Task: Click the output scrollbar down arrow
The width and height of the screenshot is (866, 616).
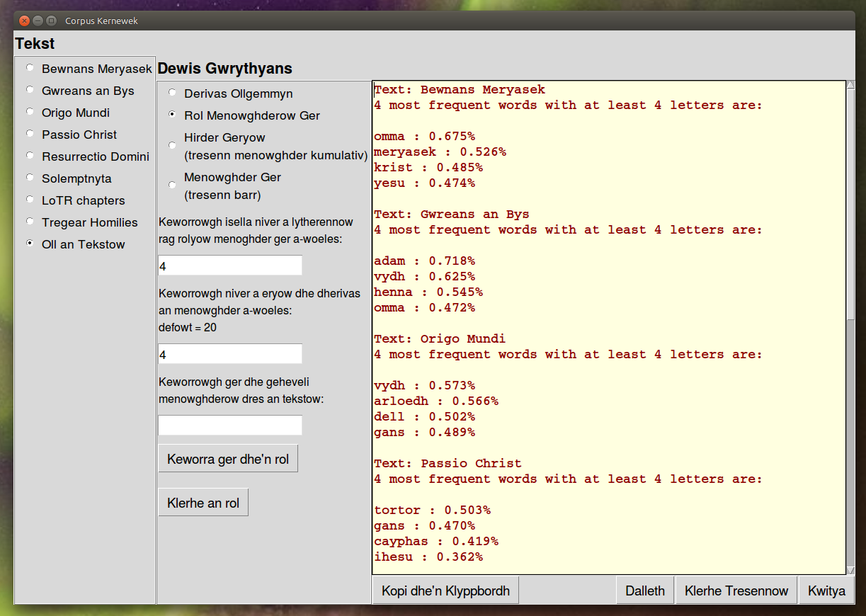Action: [850, 570]
